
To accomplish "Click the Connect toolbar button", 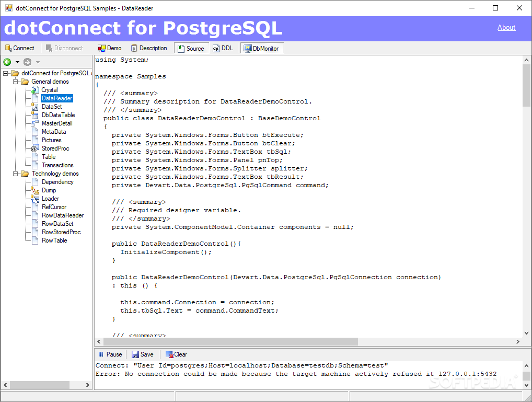I will coord(20,48).
